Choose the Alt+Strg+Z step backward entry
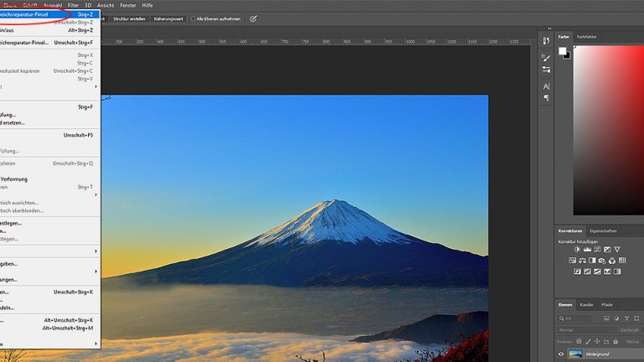 point(49,30)
